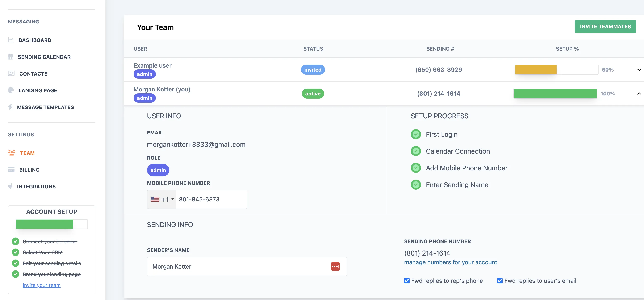Viewport: 644px width, 300px height.
Task: Click the Dashboard chart icon
Action: [11, 40]
